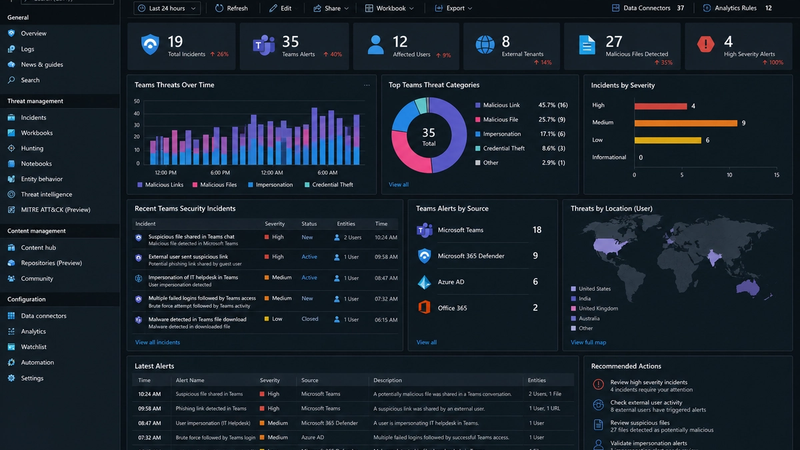Click the Malicious Files Detected document icon
Image resolution: width=800 pixels, height=450 pixels.
click(587, 45)
